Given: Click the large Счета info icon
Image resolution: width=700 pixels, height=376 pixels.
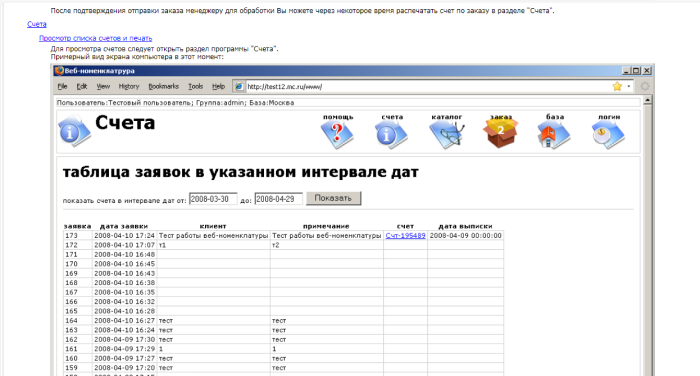Looking at the screenshot, I should (75, 131).
